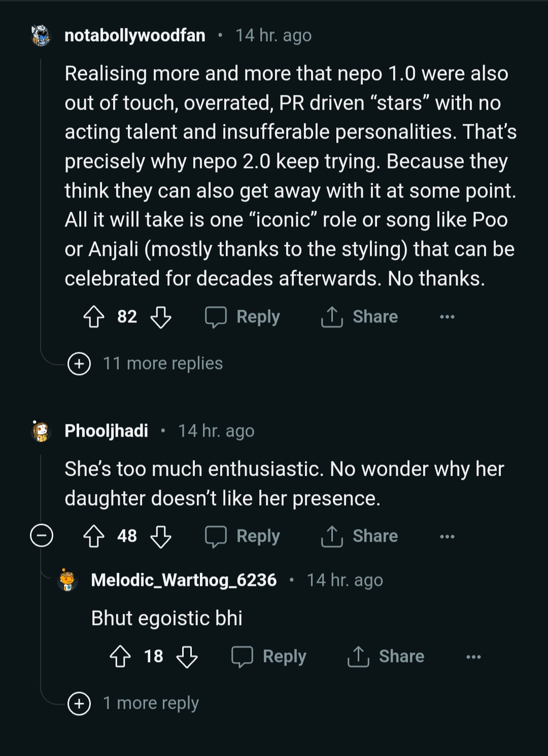
Task: Open notabollywoodfan's avatar profile picture
Action: coord(41,36)
